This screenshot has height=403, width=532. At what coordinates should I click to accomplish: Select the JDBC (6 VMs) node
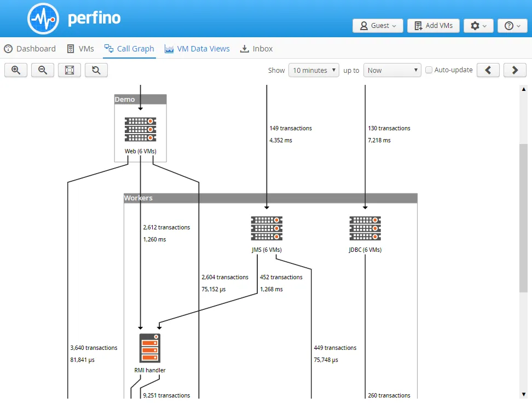365,228
